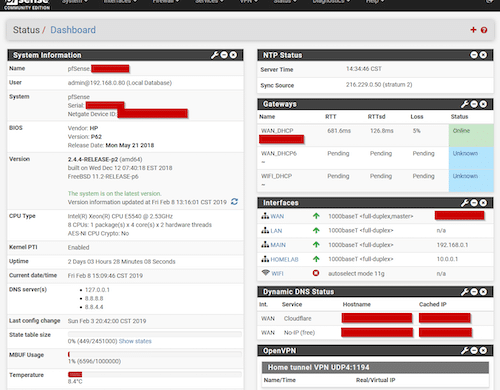Click the server time 14:34:46 CST
Viewport: 500px width, 390px height.
coord(364,69)
